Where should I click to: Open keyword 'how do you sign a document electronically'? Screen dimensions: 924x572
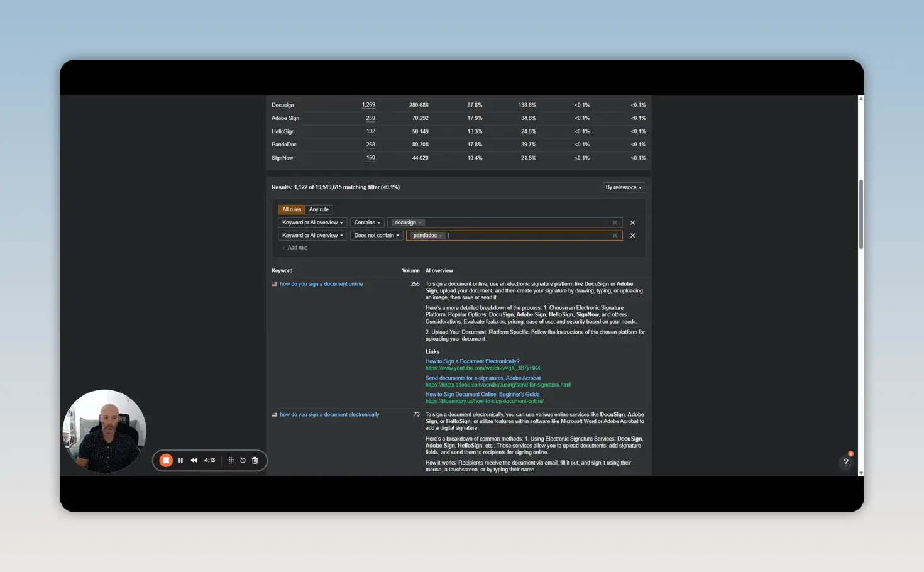pos(329,415)
